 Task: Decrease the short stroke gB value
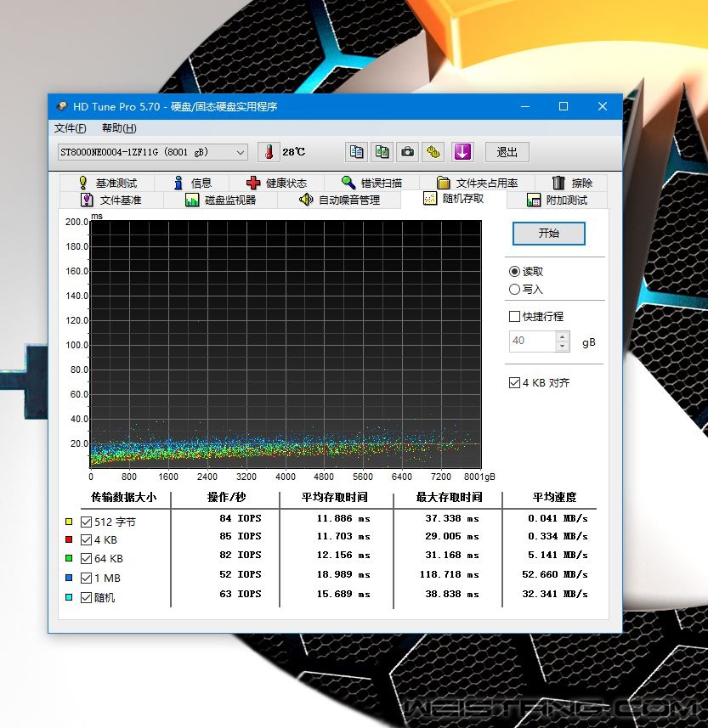tap(563, 347)
